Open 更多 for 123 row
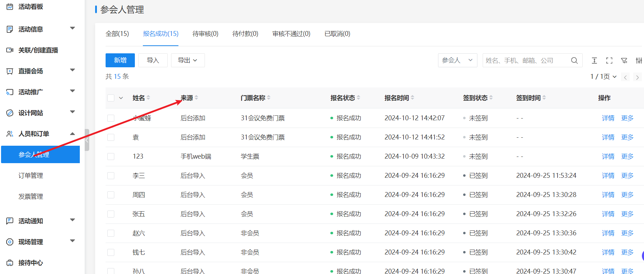Viewport: 644px width, 274px height. coord(627,157)
